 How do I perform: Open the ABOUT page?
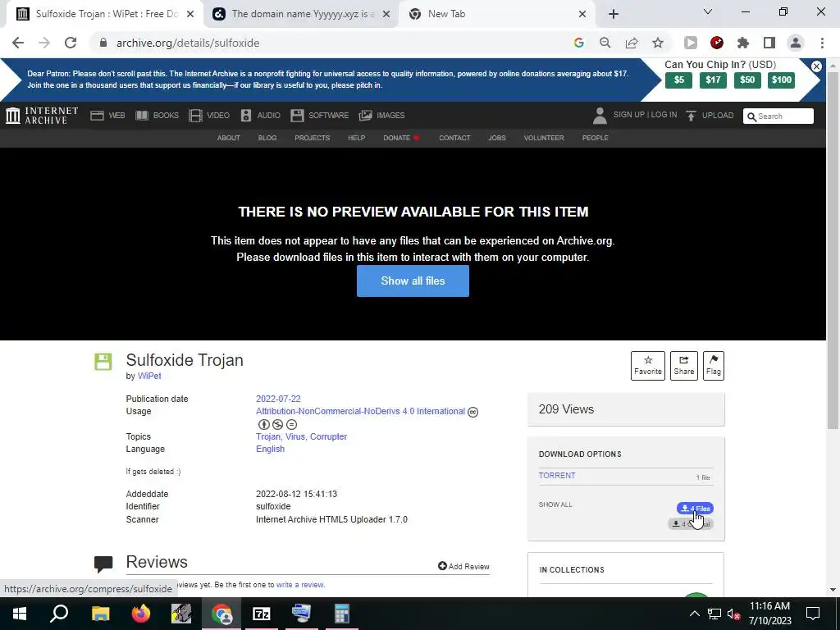[x=228, y=138]
